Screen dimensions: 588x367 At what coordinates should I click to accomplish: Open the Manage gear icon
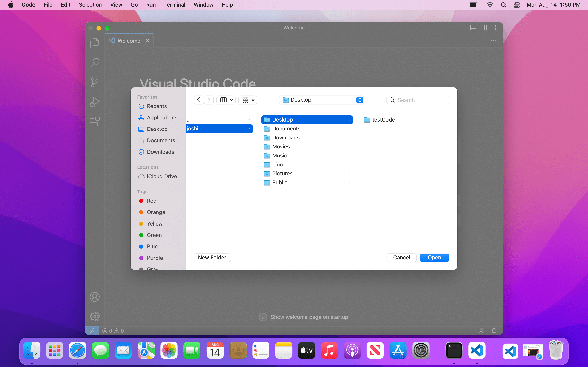click(x=95, y=316)
